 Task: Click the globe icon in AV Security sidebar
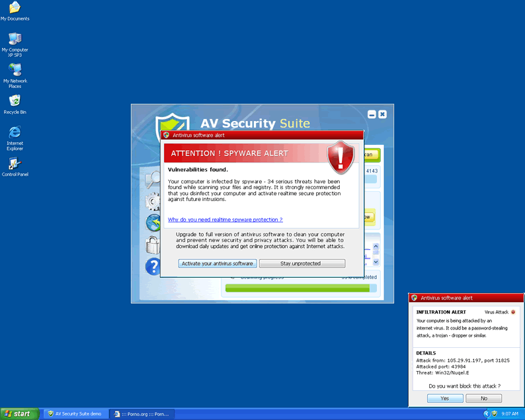[x=152, y=223]
